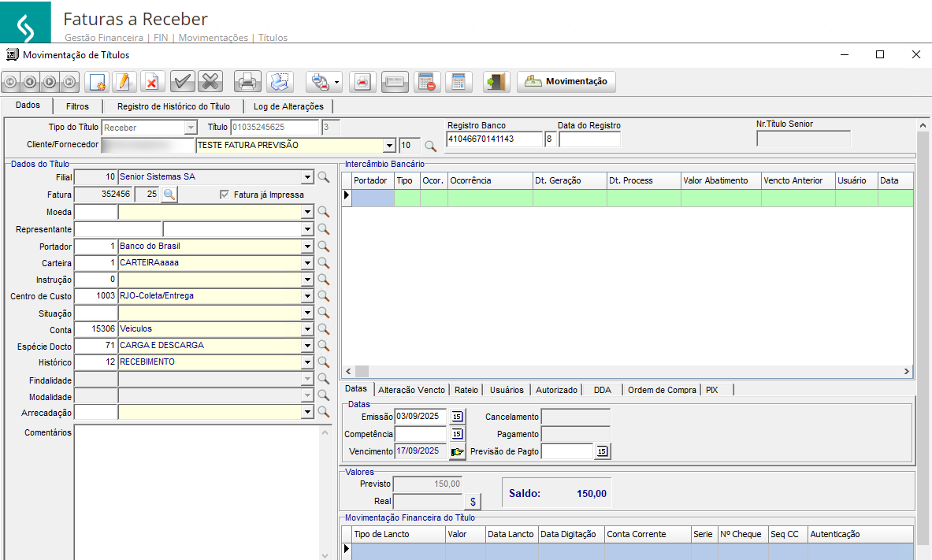Click the Movimentação button
The image size is (932, 560).
(566, 82)
